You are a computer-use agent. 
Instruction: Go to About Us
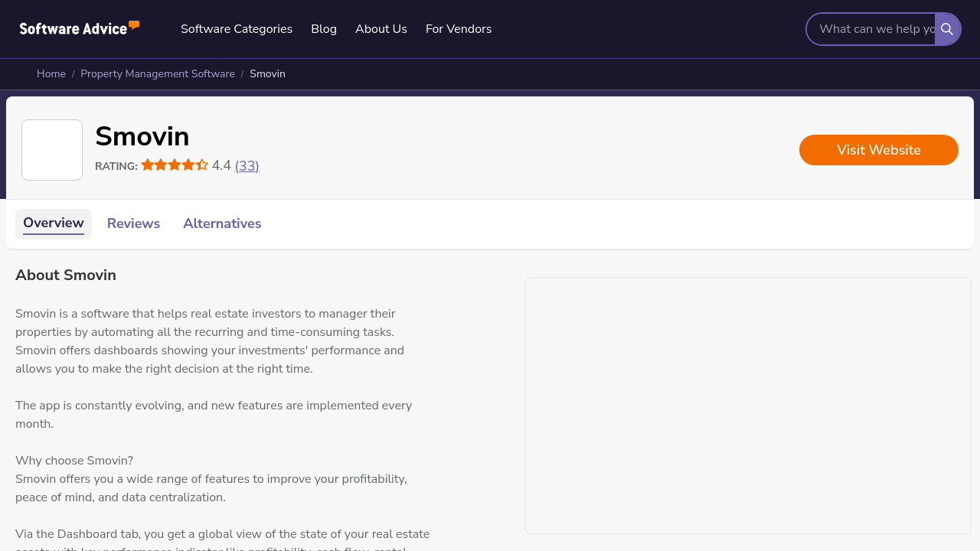pos(381,29)
